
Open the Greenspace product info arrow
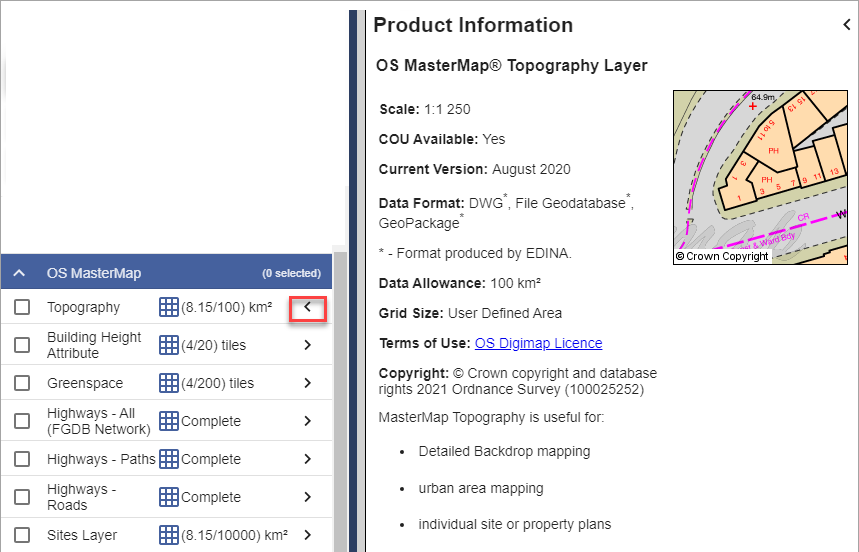click(x=307, y=383)
